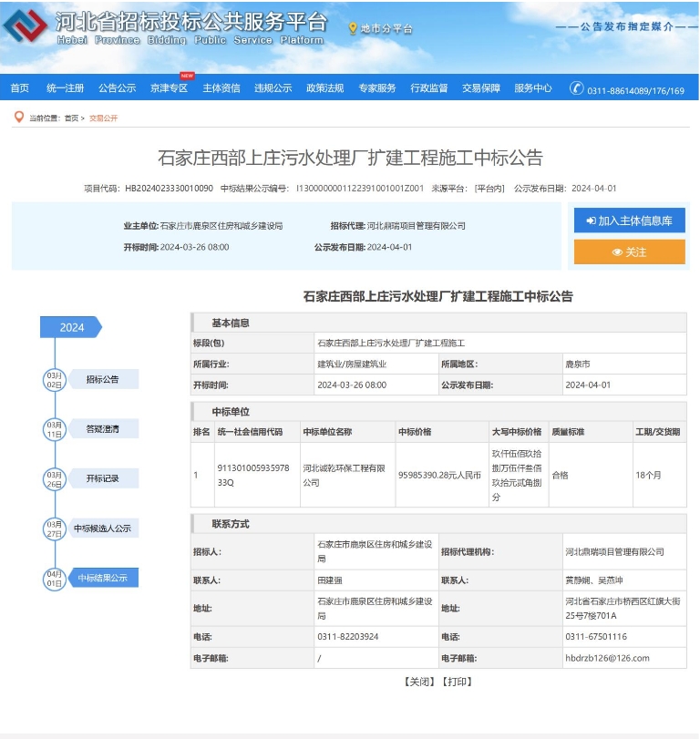Open the 首页 navigation menu item
Screen dimensions: 700x739
tap(19, 88)
